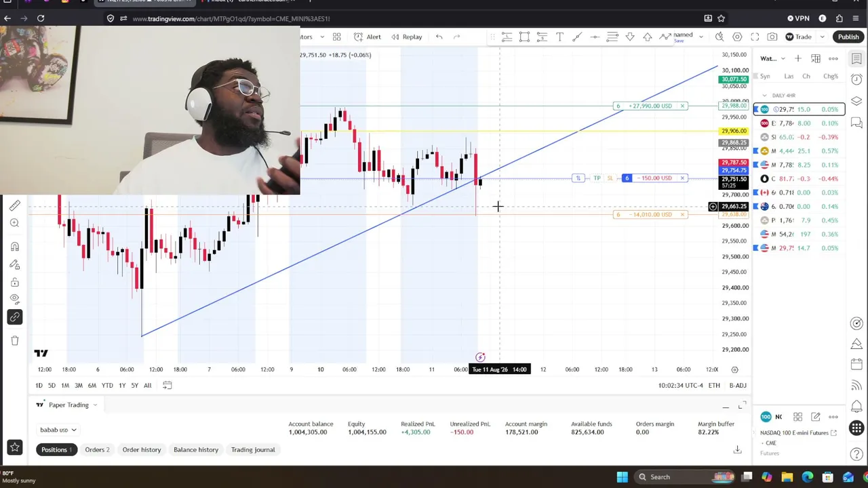Select the horizontal line tool in floating toolbar
This screenshot has width=868, height=488.
coord(595,37)
